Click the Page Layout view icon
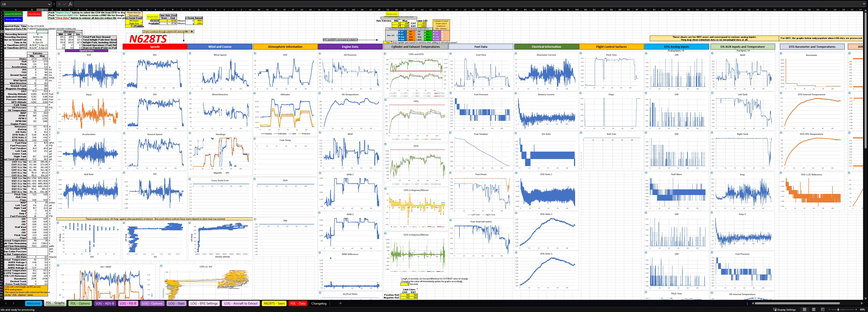The image size is (868, 312). tap(814, 309)
